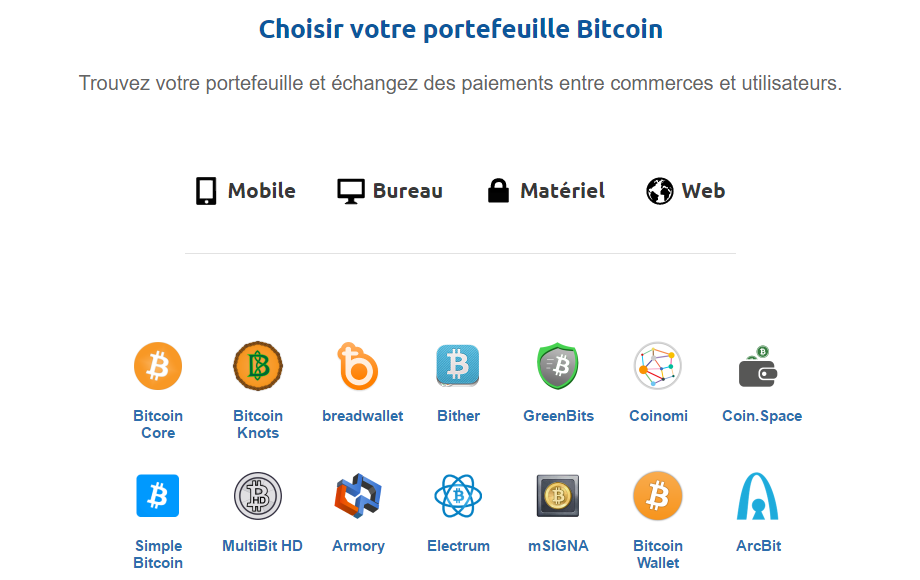This screenshot has height=580, width=920.
Task: Select the MultiBit HD coin icon
Action: 258,496
